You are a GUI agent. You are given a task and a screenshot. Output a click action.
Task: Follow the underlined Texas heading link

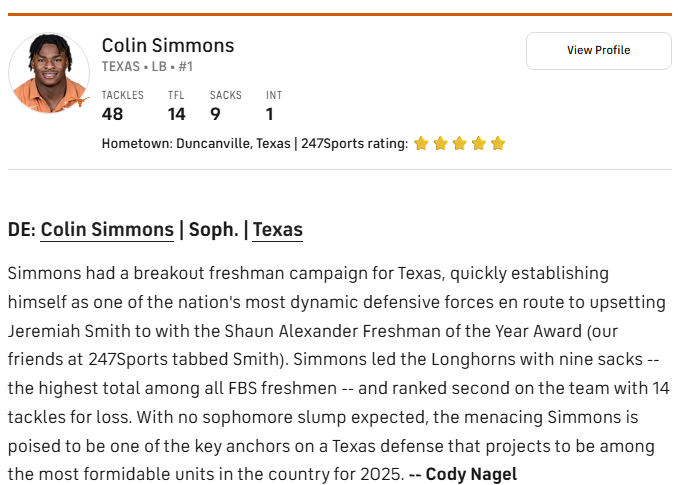277,229
